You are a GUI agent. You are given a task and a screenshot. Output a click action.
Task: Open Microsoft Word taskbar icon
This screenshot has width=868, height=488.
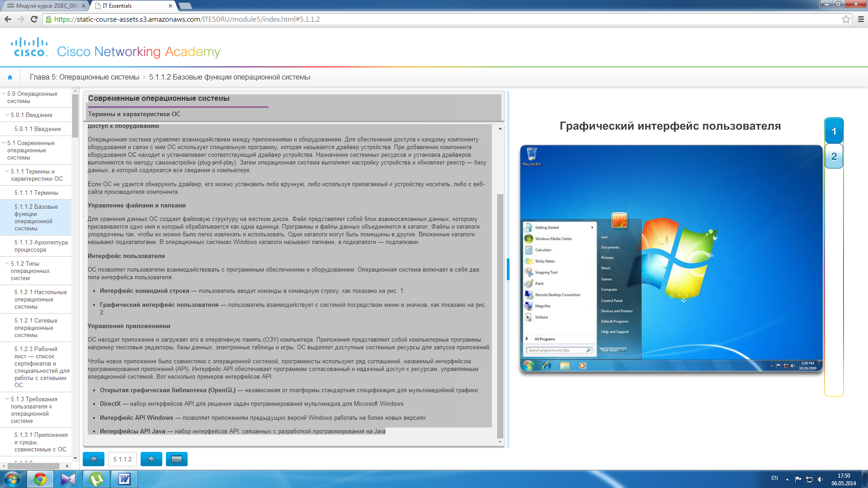124,479
